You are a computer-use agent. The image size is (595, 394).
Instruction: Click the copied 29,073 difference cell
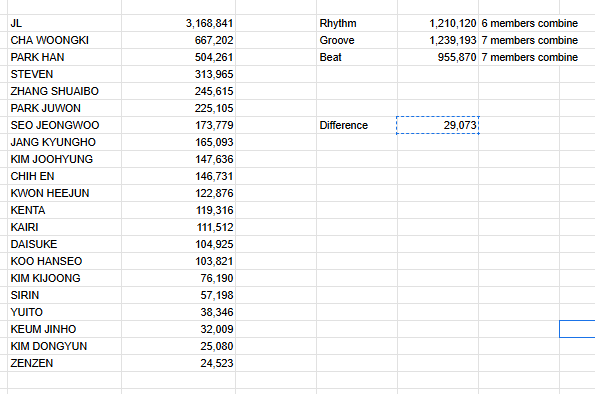click(x=438, y=125)
